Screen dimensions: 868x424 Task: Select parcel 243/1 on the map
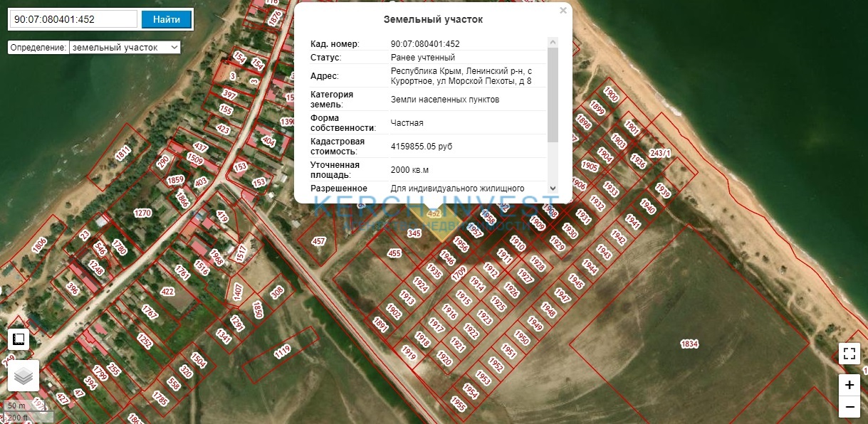(661, 153)
